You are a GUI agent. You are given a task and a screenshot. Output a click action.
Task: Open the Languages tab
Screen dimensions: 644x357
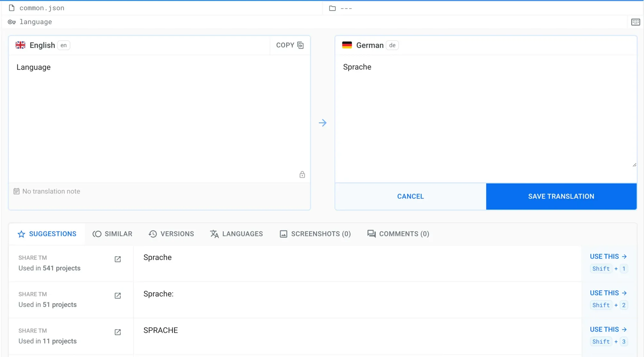point(236,234)
